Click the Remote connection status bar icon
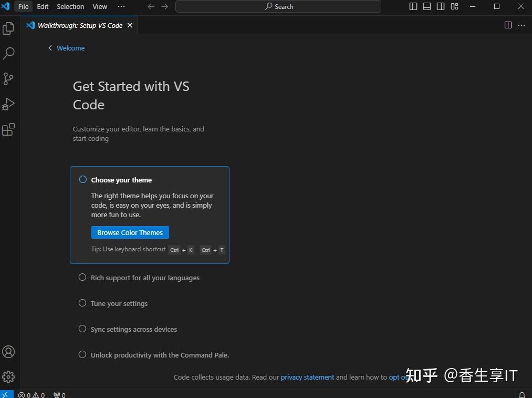 [x=5, y=394]
